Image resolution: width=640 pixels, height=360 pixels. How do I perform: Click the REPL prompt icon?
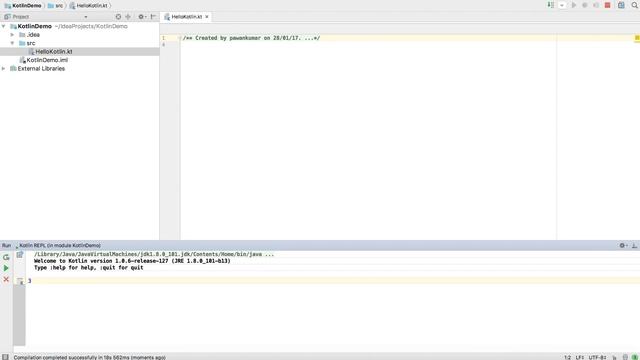(x=20, y=281)
